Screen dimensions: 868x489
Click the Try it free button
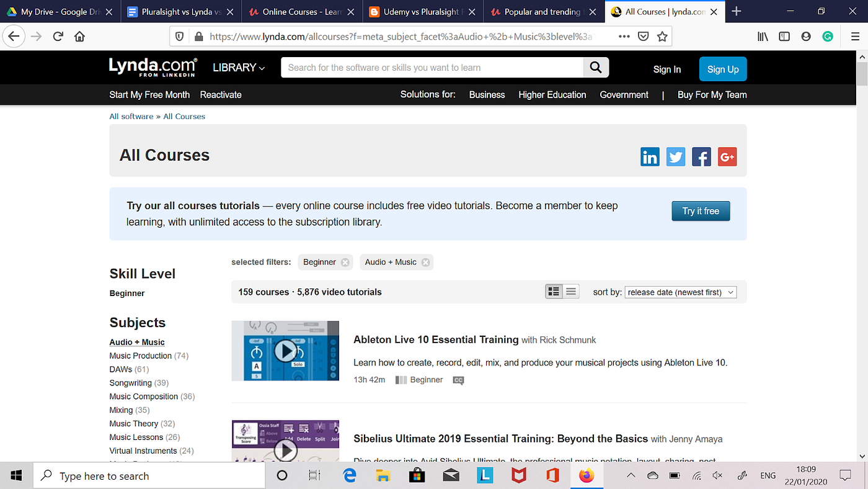pos(701,211)
